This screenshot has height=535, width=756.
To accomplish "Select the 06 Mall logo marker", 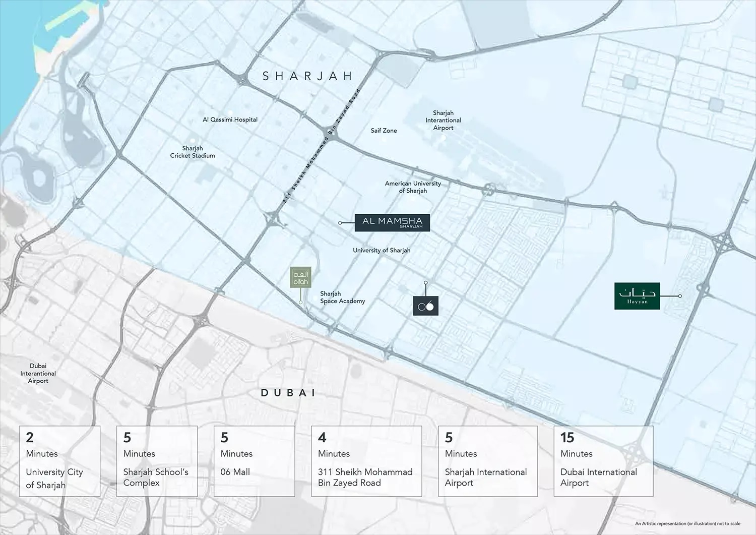I will (x=426, y=305).
